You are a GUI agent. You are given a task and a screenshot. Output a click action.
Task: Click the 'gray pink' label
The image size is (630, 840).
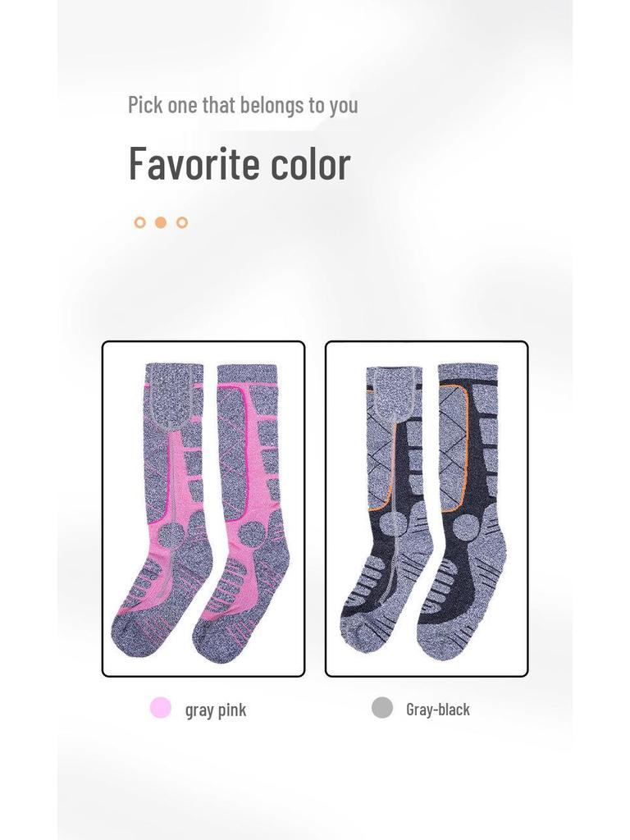(216, 710)
